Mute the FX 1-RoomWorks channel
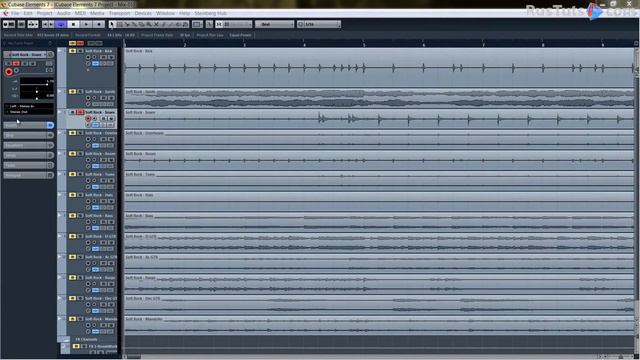This screenshot has width=640, height=360. pos(76,347)
